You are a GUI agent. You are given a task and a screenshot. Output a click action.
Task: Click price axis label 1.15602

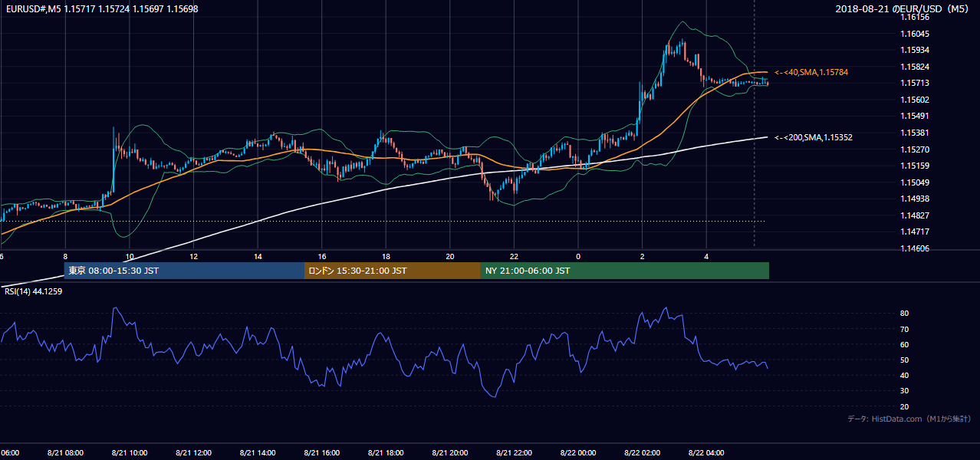pos(915,100)
